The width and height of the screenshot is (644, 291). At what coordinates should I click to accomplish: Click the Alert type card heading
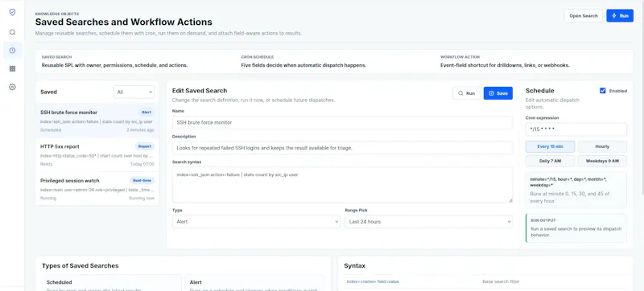[196, 282]
